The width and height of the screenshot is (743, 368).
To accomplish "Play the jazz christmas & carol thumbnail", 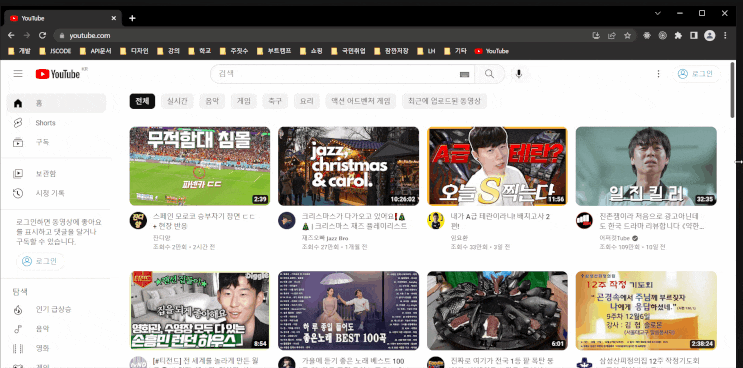I will (348, 166).
